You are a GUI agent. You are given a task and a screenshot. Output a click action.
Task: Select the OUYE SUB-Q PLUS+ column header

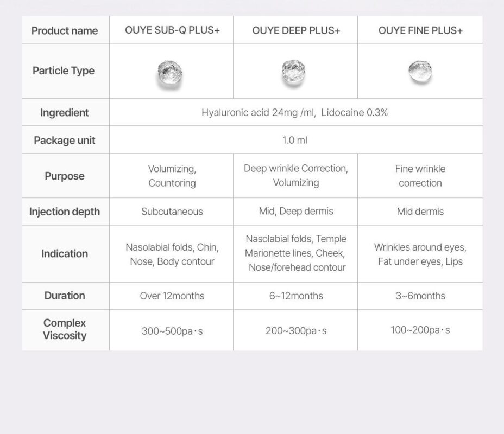(x=172, y=30)
